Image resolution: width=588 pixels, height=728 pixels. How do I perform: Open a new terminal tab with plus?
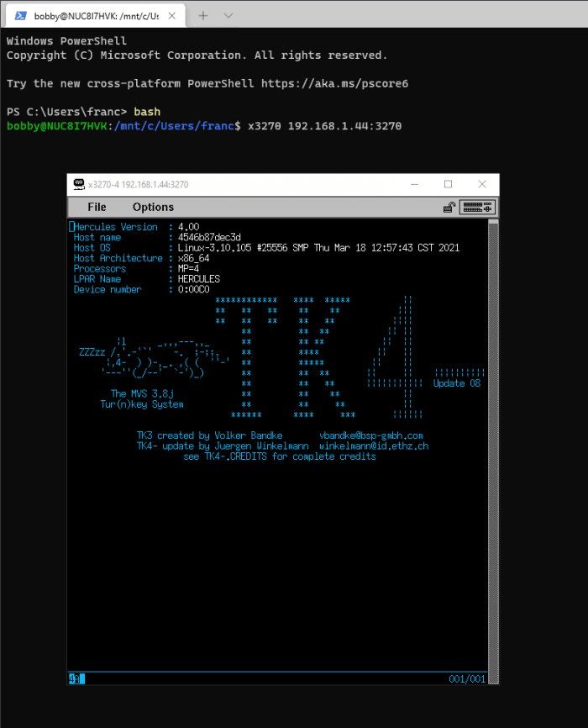(x=202, y=16)
